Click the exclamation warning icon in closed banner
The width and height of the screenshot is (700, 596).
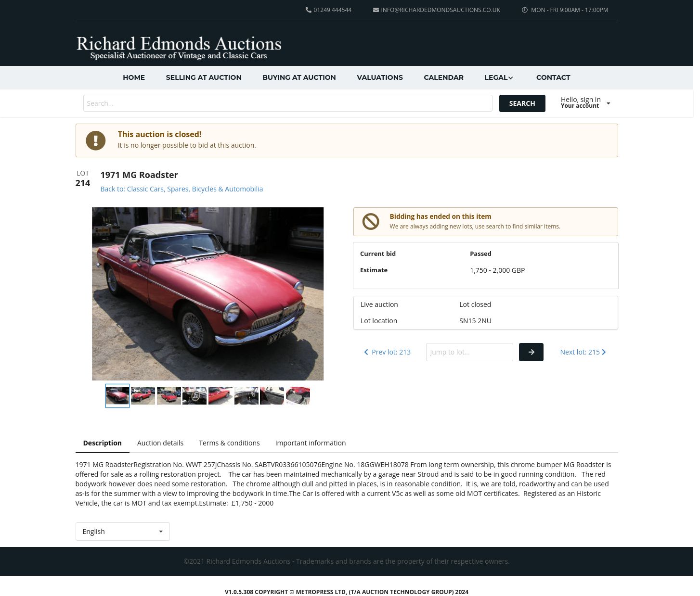[x=96, y=140]
